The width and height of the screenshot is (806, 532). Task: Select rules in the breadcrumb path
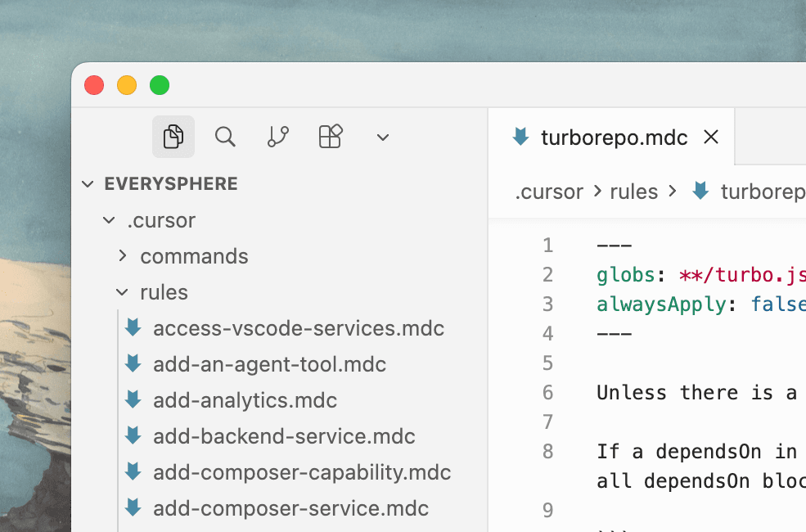pos(634,192)
